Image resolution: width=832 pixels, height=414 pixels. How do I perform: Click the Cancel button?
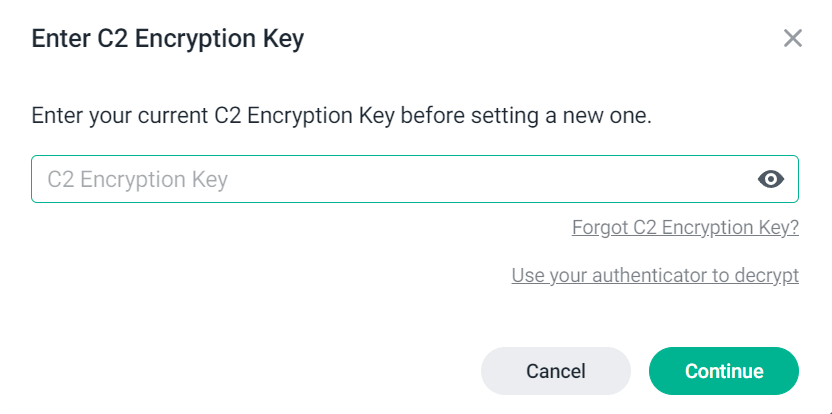[556, 371]
